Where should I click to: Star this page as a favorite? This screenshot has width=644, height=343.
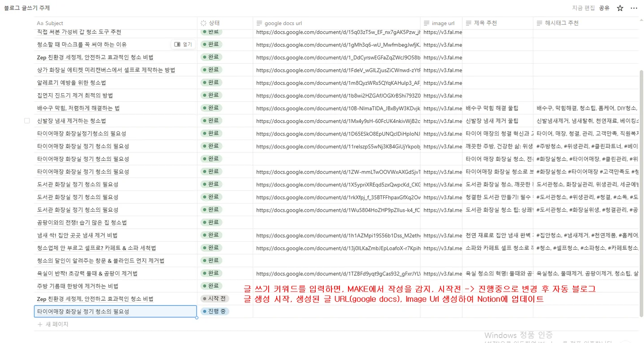(x=620, y=8)
